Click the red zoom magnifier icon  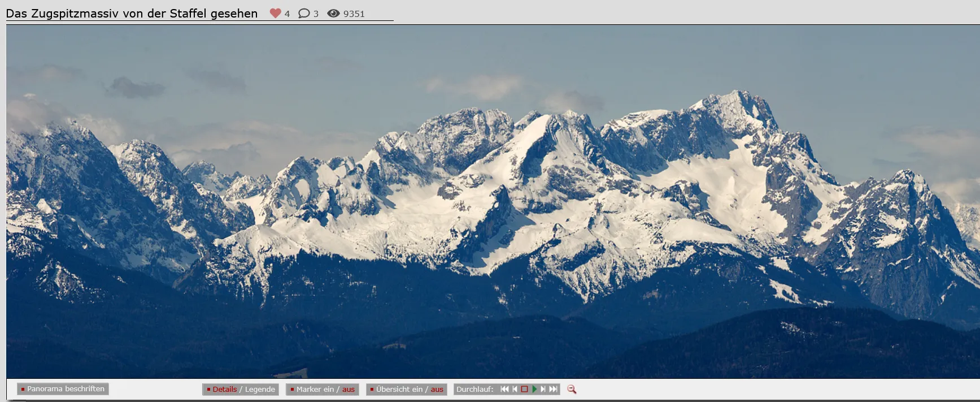tap(572, 389)
